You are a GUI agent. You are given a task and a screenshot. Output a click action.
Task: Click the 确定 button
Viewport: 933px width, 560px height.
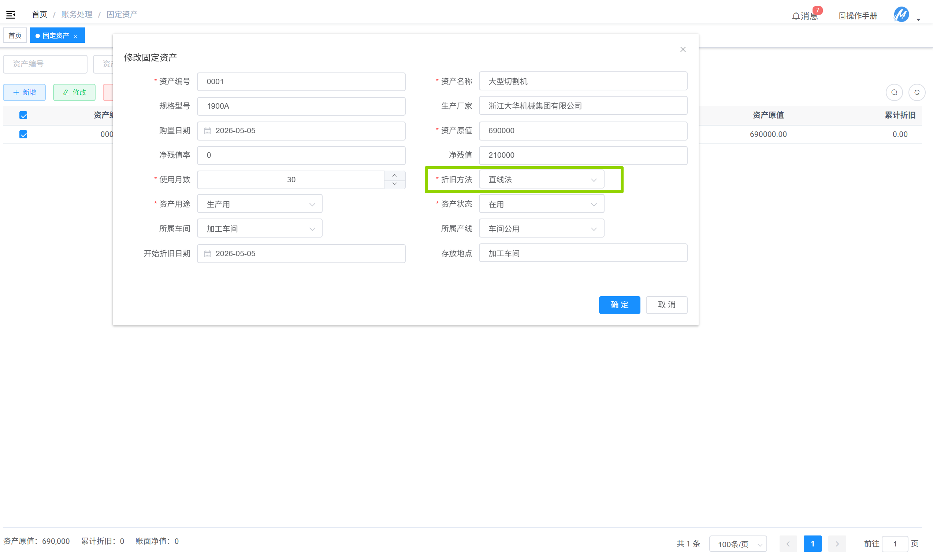pyautogui.click(x=619, y=305)
